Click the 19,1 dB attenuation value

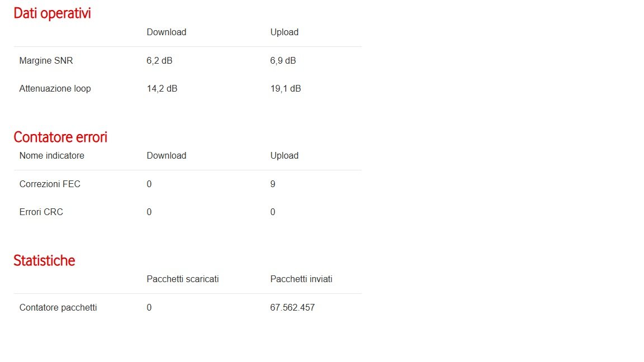click(286, 89)
